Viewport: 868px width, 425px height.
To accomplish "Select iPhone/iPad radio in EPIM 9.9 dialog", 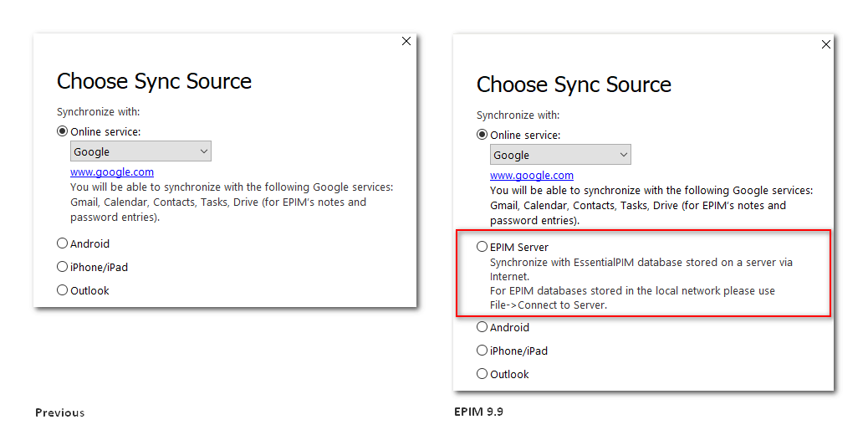I will [x=483, y=351].
